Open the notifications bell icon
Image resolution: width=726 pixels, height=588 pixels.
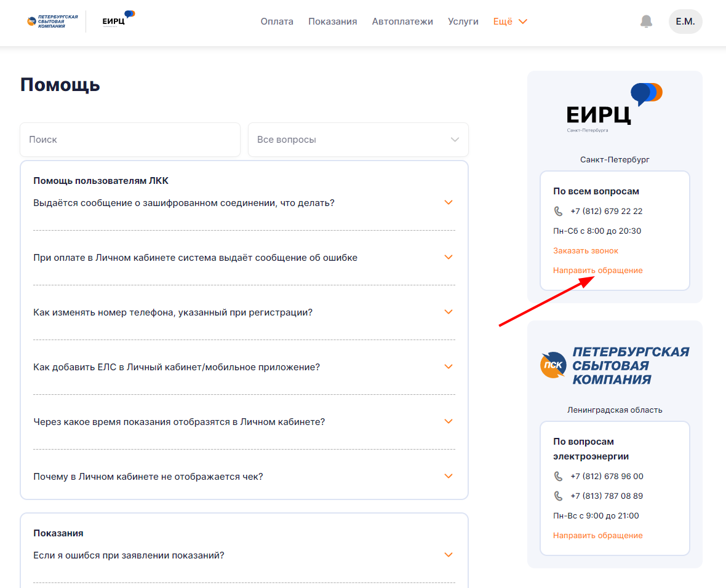646,22
